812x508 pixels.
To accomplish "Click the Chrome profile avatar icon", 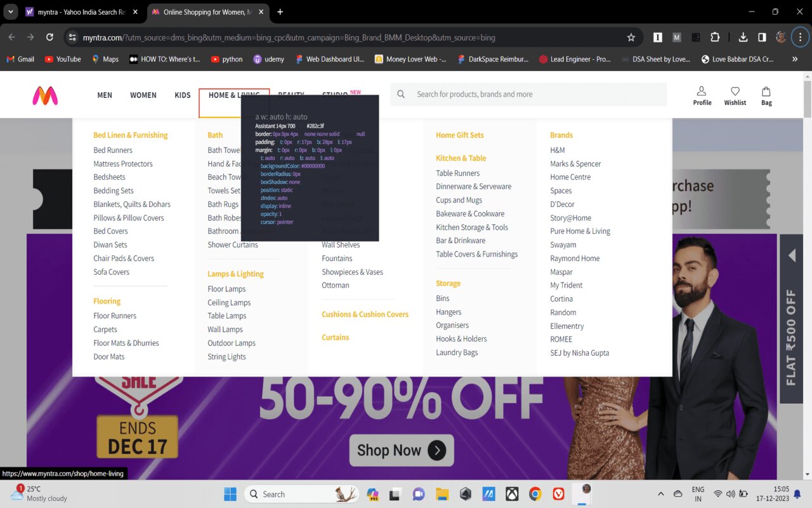I will tap(780, 37).
